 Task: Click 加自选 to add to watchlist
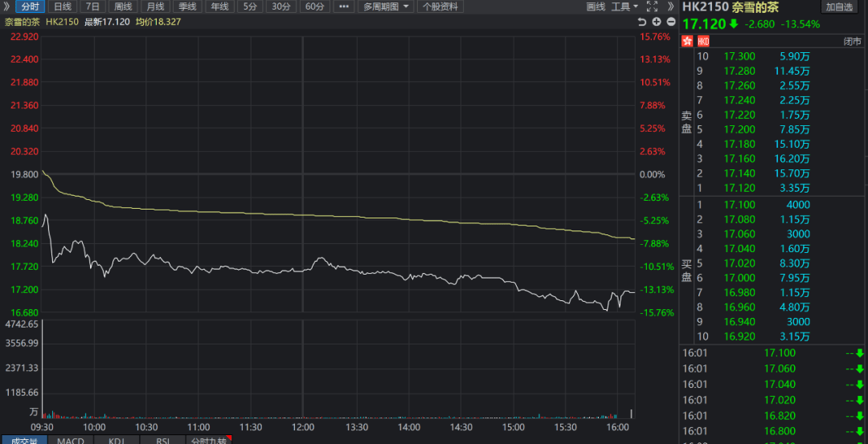[839, 6]
